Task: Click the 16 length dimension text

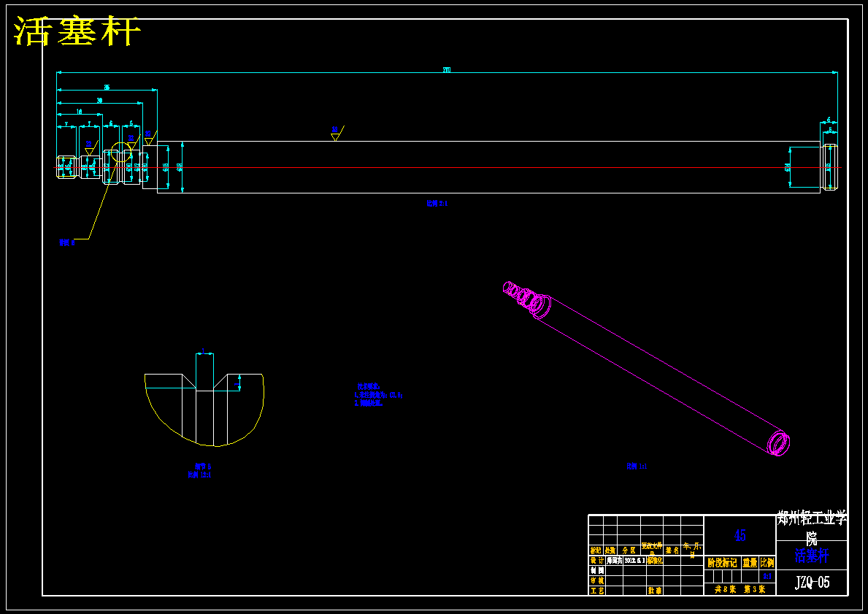Action: point(79,112)
